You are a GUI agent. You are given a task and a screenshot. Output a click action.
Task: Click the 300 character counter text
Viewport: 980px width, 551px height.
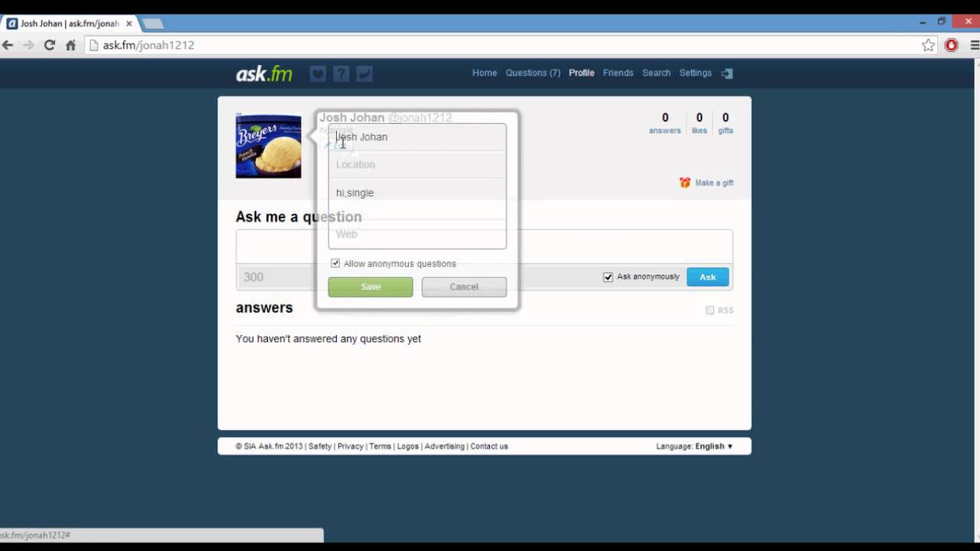click(x=253, y=277)
